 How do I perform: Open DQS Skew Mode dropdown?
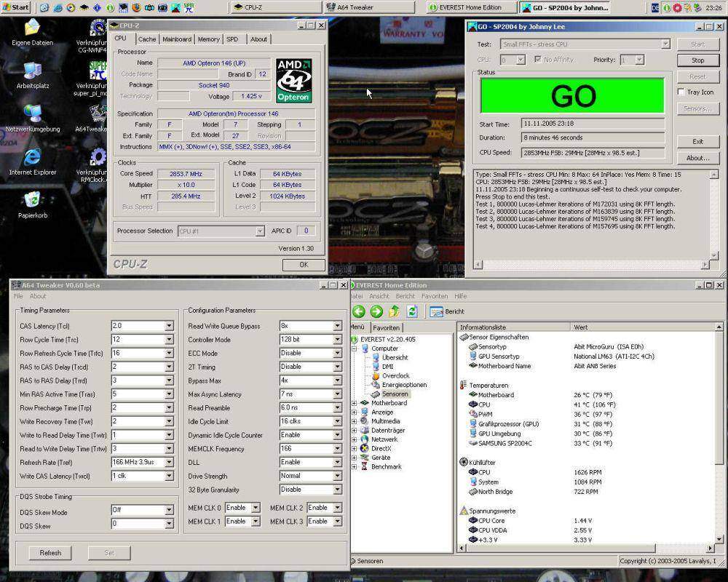point(170,510)
